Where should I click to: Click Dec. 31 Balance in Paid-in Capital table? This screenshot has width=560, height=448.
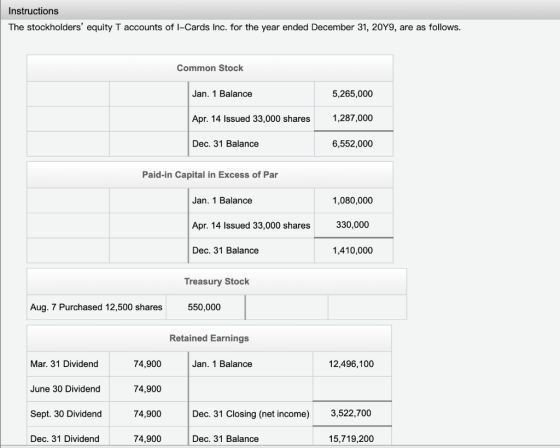pos(225,250)
